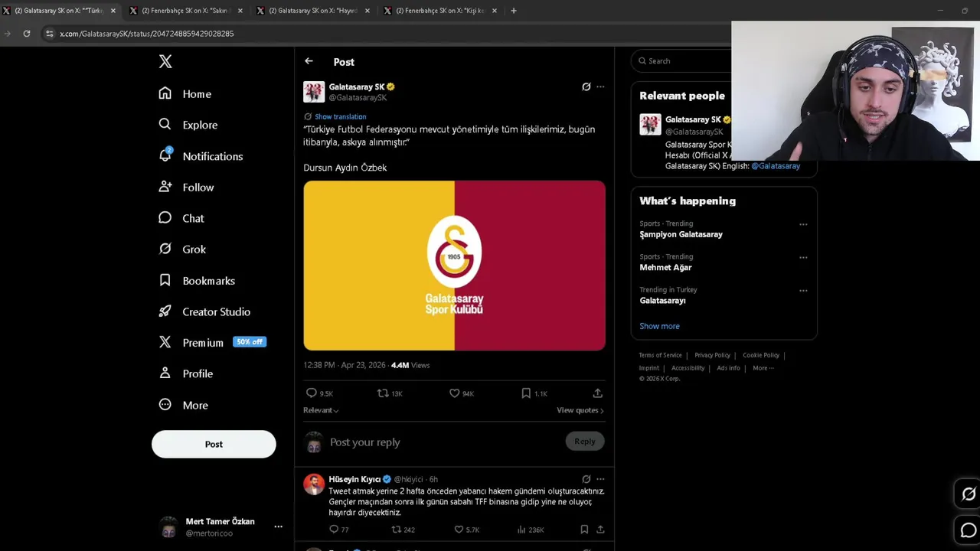Open Grok from the sidebar
980x551 pixels.
click(181, 249)
